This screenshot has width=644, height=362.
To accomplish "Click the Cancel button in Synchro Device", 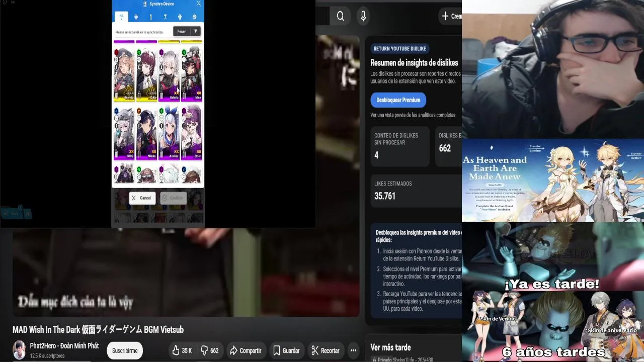I will tap(142, 198).
